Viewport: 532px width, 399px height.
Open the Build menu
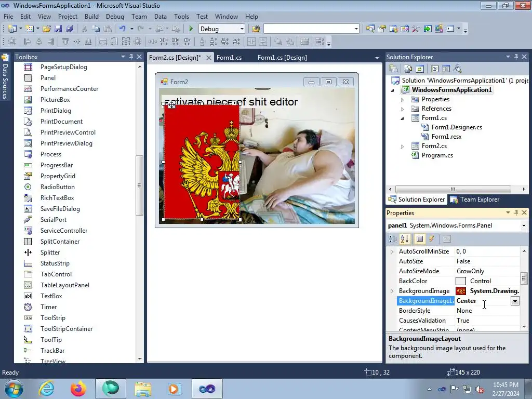[91, 17]
